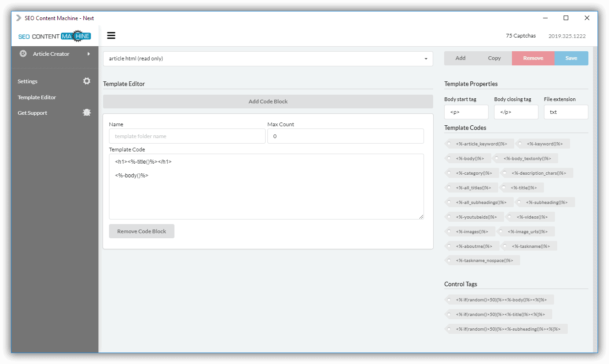Image resolution: width=609 pixels, height=364 pixels.
Task: Insert the image_urls code tag
Action: (x=526, y=232)
